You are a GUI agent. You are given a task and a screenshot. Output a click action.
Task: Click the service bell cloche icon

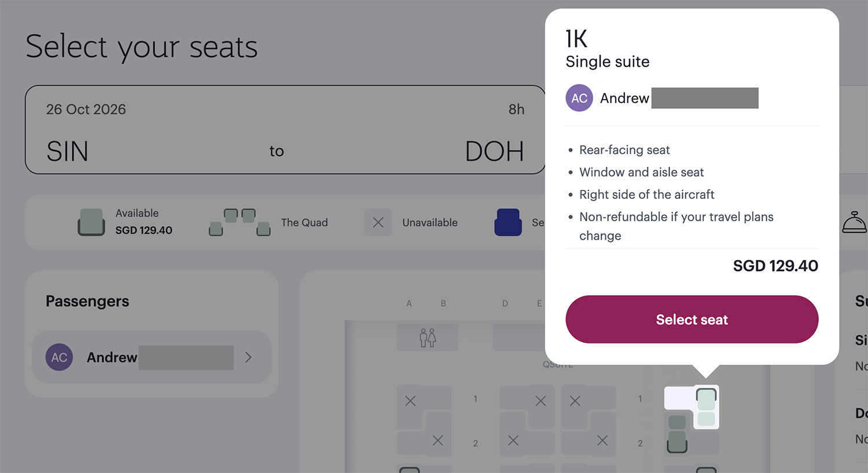[854, 222]
